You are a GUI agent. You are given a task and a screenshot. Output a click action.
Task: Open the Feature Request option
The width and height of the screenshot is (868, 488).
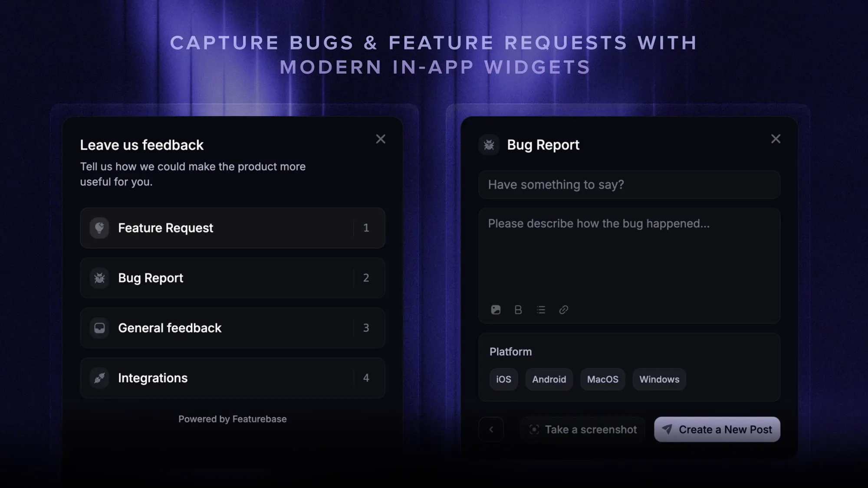coord(233,228)
